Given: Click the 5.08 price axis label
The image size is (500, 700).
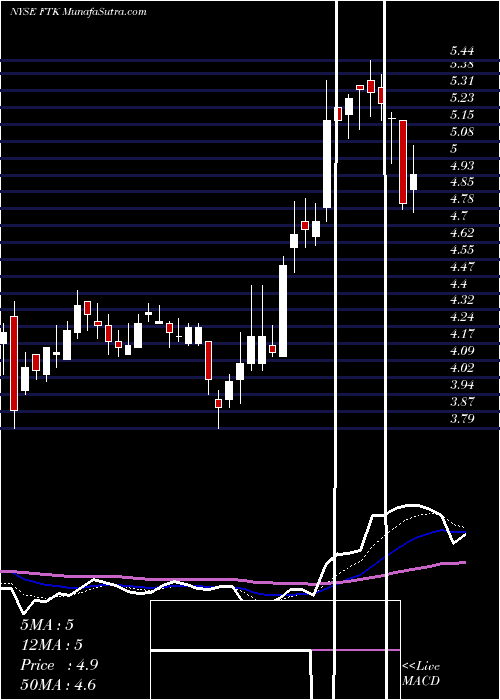Looking at the screenshot, I should (462, 132).
